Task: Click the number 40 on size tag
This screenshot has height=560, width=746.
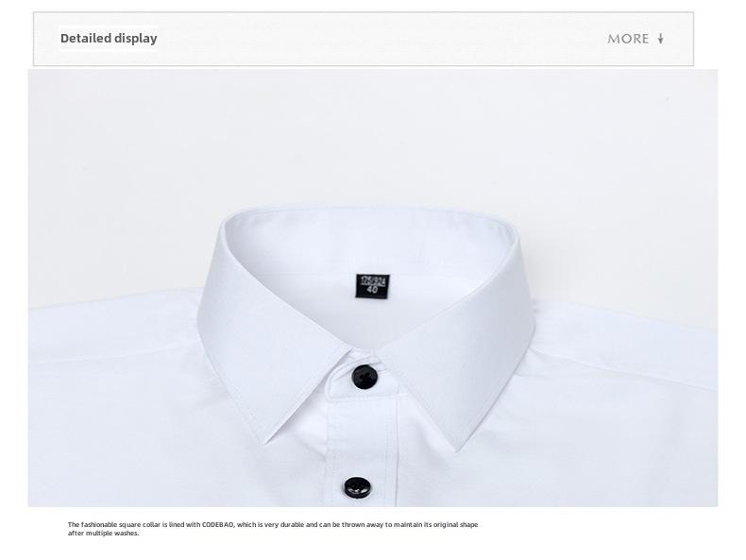Action: tap(372, 290)
